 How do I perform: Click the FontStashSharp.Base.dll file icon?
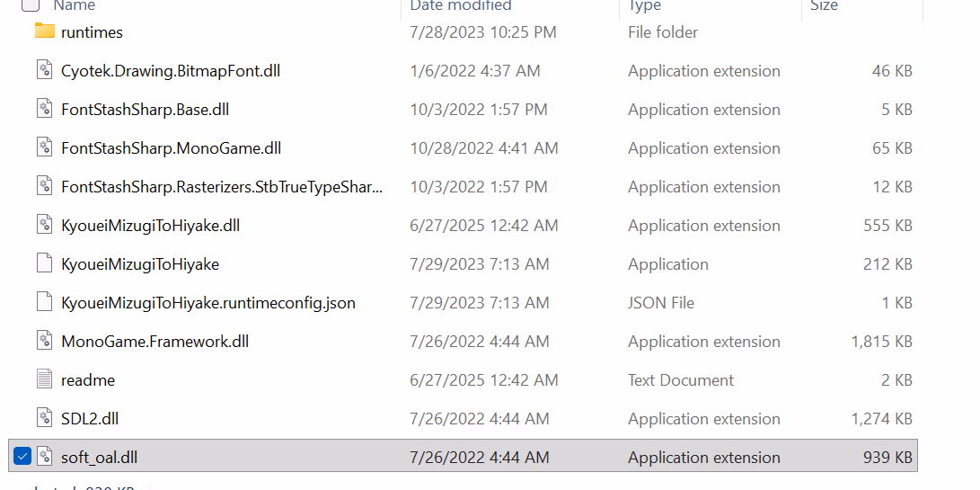pos(44,109)
